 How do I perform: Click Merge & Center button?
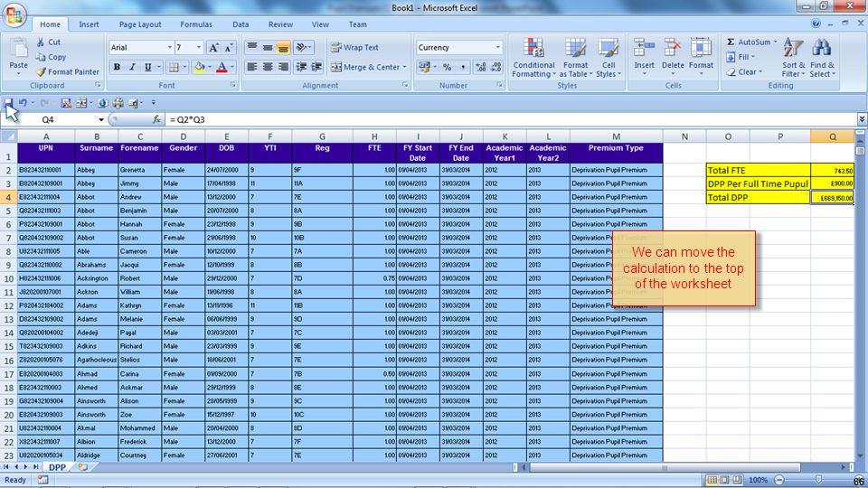[365, 67]
